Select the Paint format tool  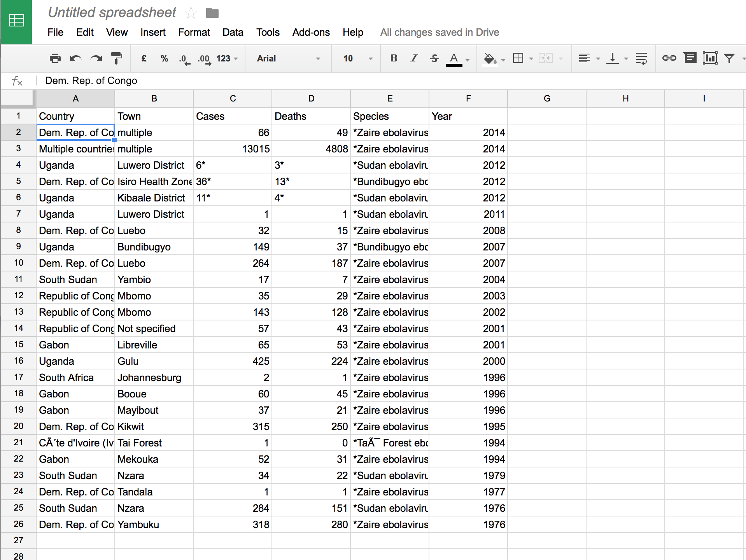[117, 58]
